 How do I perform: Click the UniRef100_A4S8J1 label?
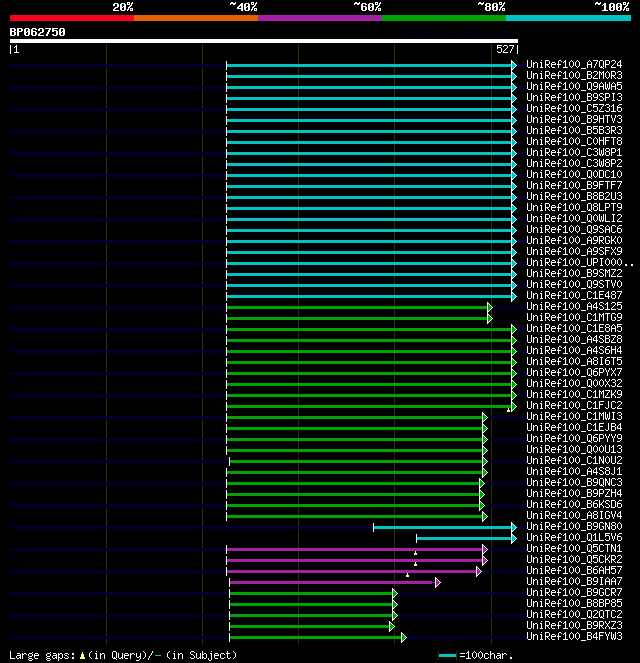pos(574,471)
